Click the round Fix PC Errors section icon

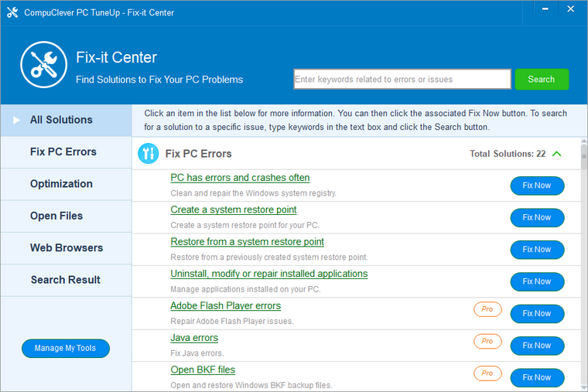[148, 154]
